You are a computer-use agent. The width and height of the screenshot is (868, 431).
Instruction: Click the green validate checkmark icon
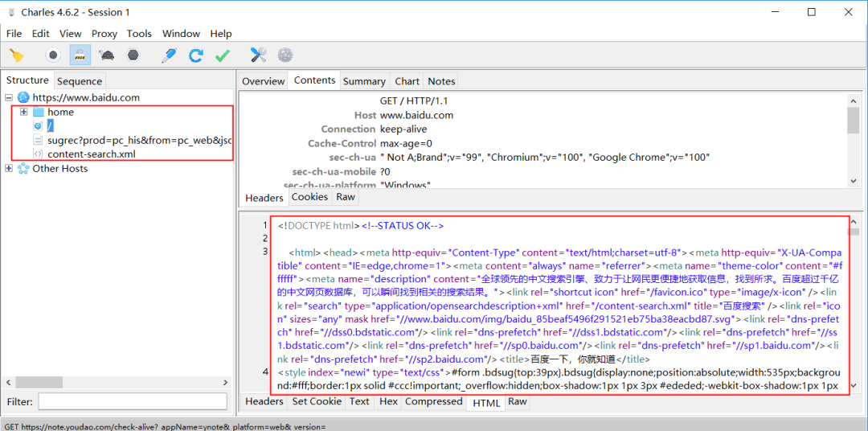click(223, 55)
